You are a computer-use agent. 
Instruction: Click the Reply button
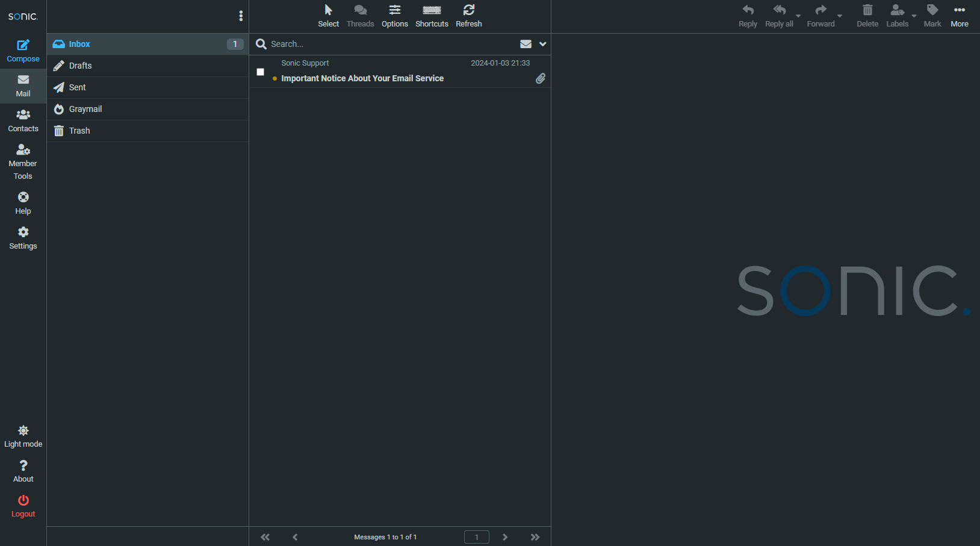click(748, 16)
